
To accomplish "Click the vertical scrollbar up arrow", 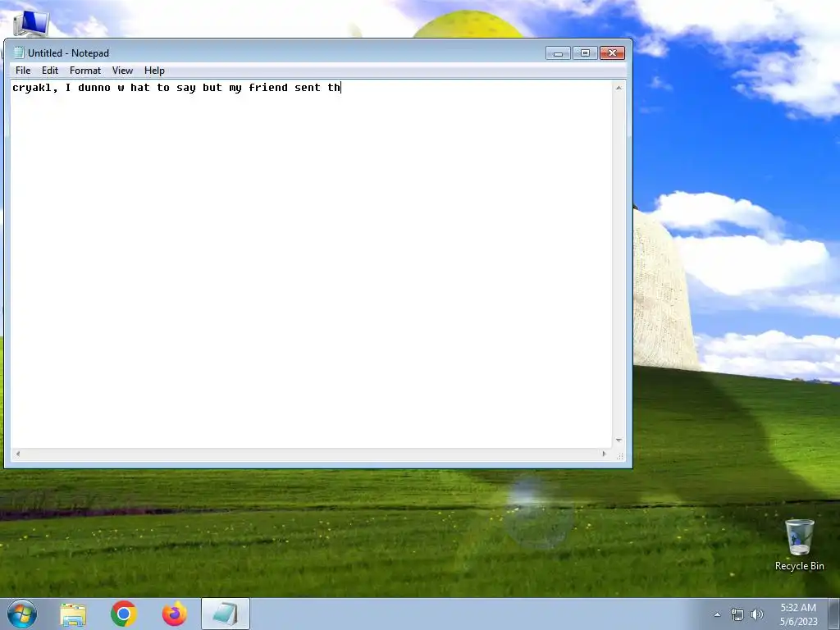I will [619, 87].
